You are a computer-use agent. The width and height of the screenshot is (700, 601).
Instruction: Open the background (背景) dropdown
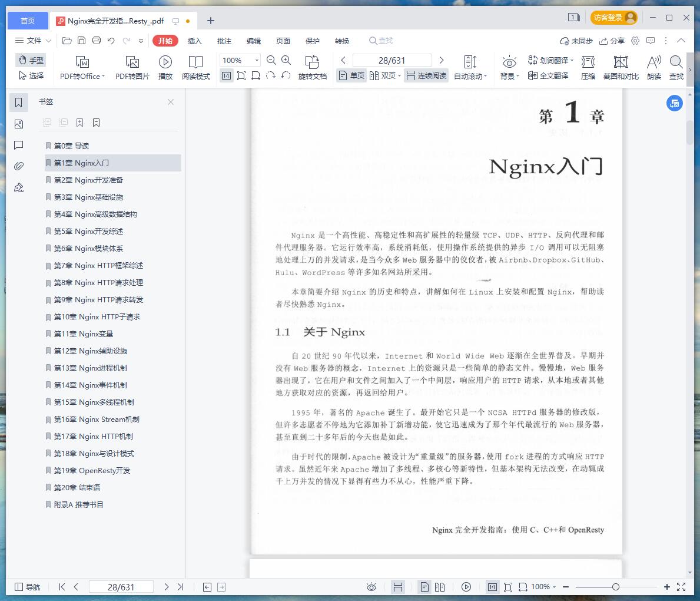click(x=509, y=68)
